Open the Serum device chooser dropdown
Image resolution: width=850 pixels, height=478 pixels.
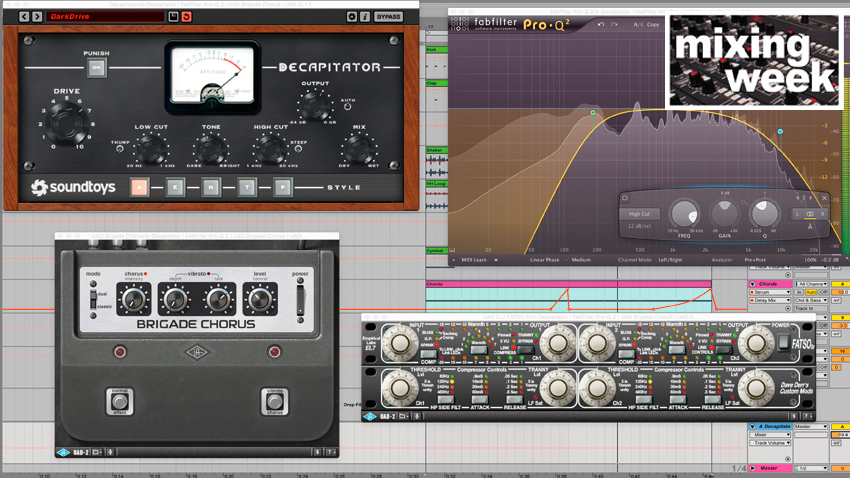(x=770, y=292)
